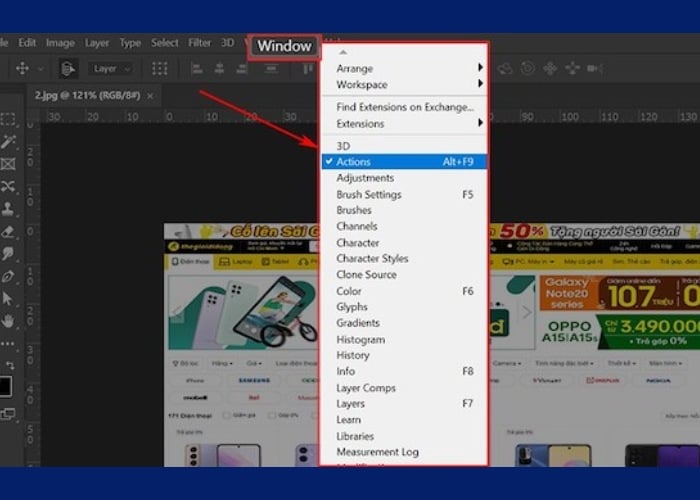Screen dimensions: 700x500
Task: Switch to the 2.jpg document tab
Action: pyautogui.click(x=88, y=95)
